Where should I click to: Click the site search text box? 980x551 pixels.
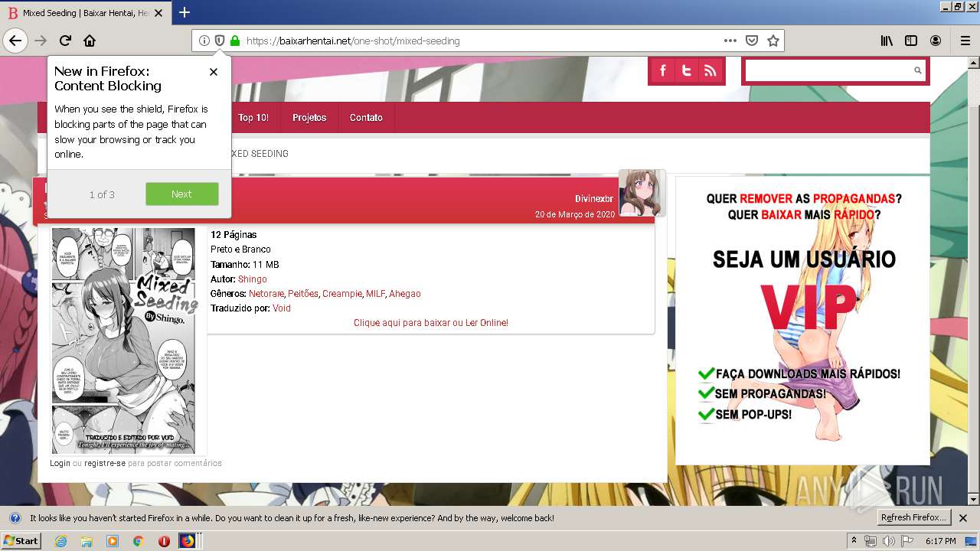pyautogui.click(x=829, y=70)
